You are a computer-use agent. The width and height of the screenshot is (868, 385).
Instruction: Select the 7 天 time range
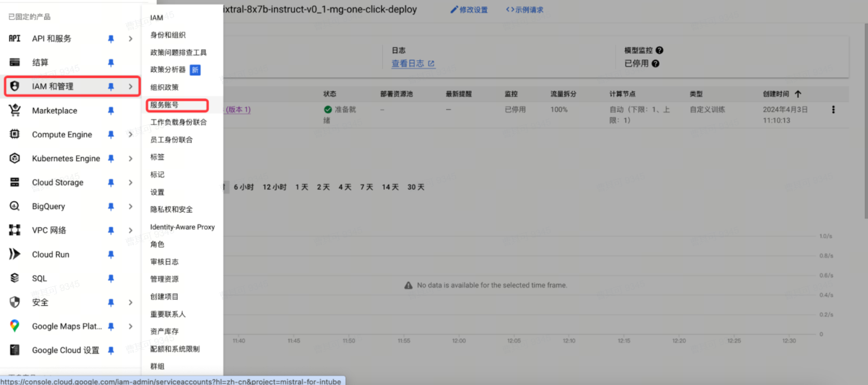pos(366,187)
